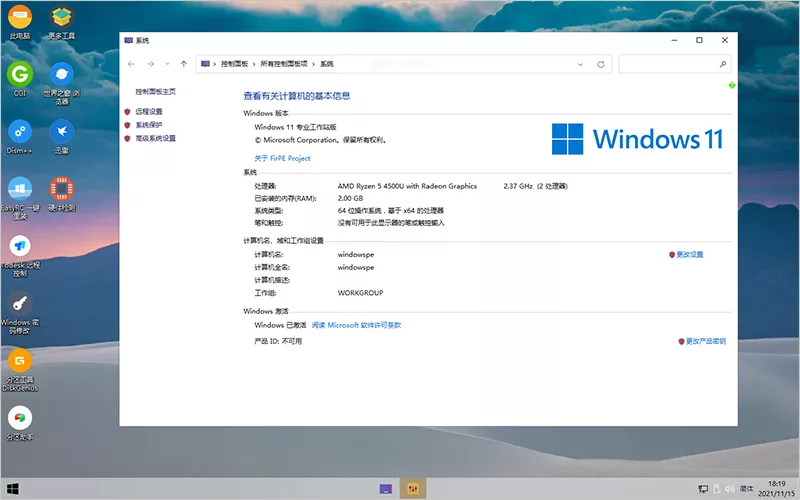Expand chevron after 所有控制面板项 breadcrumb
This screenshot has width=800, height=500.
(x=314, y=64)
